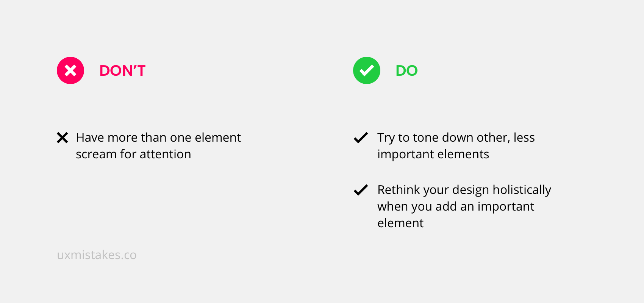Click the red circle X icon

70,70
